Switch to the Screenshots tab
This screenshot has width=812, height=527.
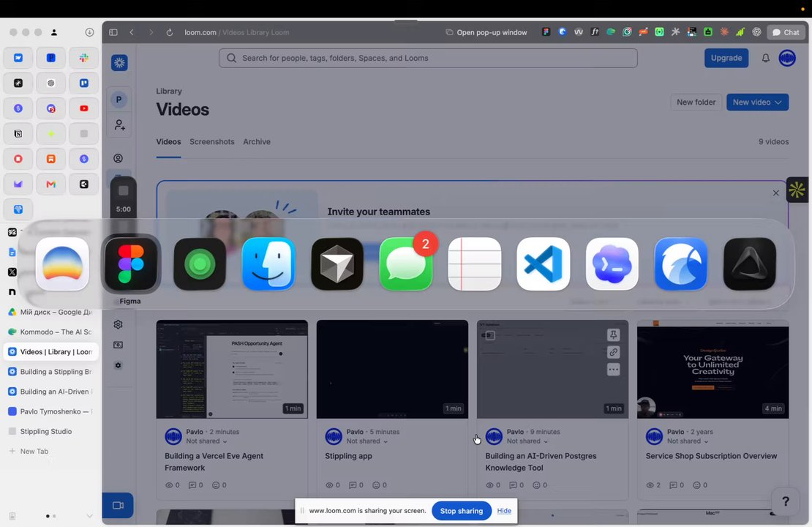(x=212, y=141)
